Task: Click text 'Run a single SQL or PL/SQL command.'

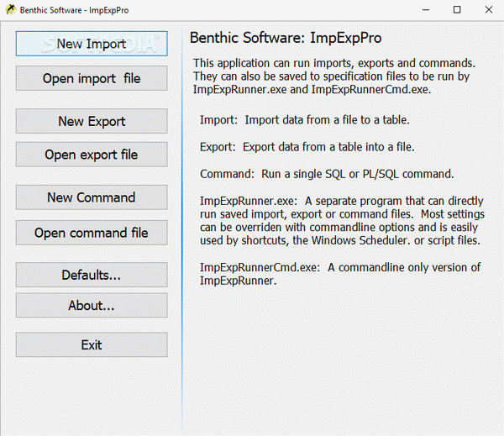Action: pos(358,174)
